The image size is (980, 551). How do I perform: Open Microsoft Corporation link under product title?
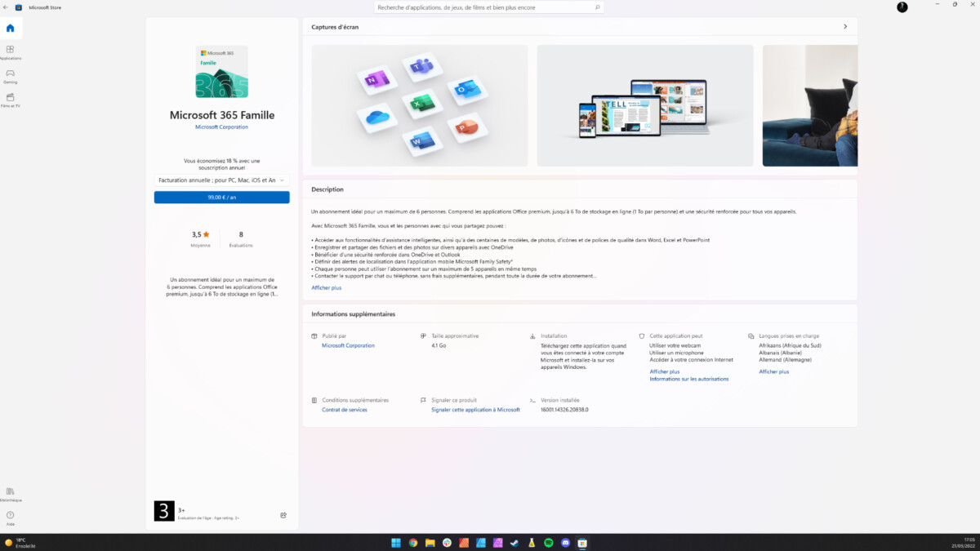(221, 127)
